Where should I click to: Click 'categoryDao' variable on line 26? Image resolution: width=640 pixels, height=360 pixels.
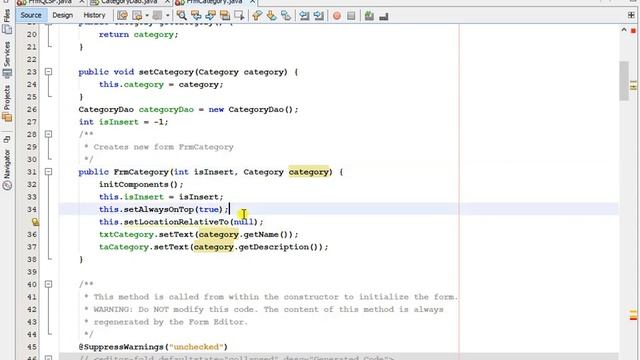166,109
